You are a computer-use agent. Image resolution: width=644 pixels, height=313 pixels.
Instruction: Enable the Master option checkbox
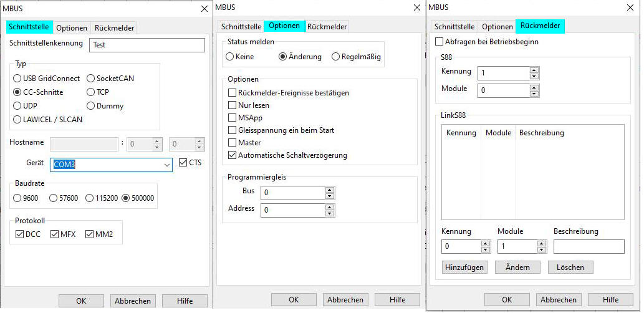(233, 143)
